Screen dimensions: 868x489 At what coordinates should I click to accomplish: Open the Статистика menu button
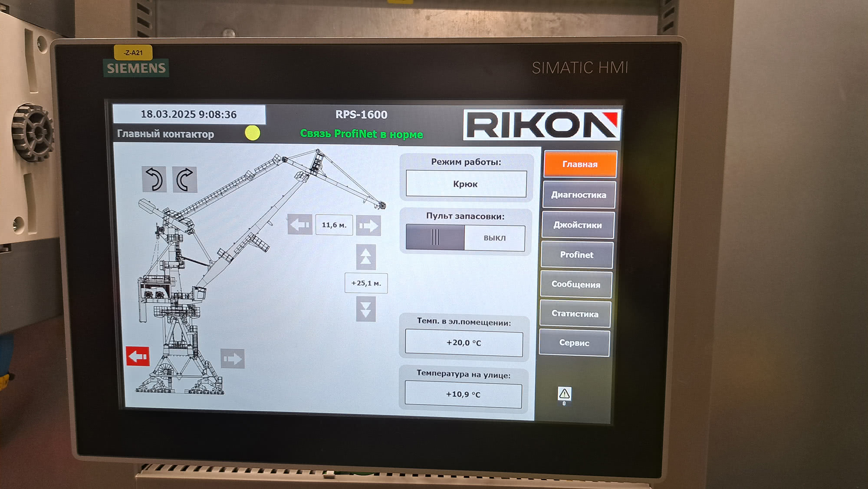pyautogui.click(x=575, y=314)
